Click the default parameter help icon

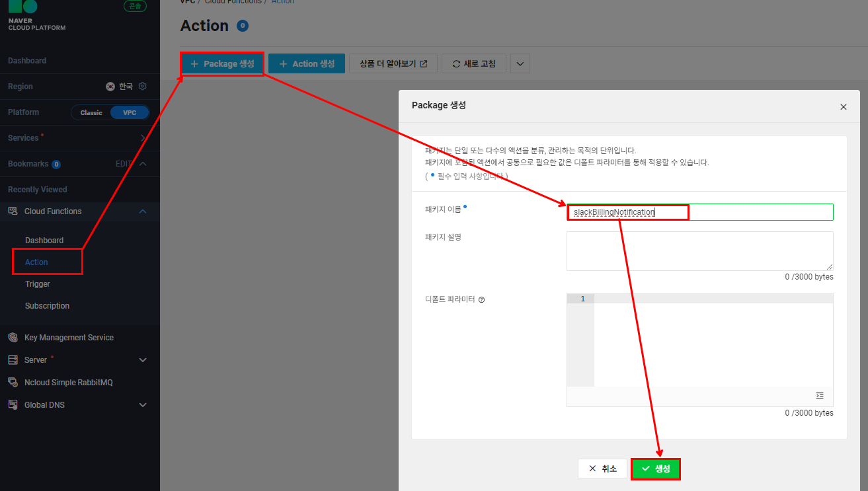click(481, 299)
